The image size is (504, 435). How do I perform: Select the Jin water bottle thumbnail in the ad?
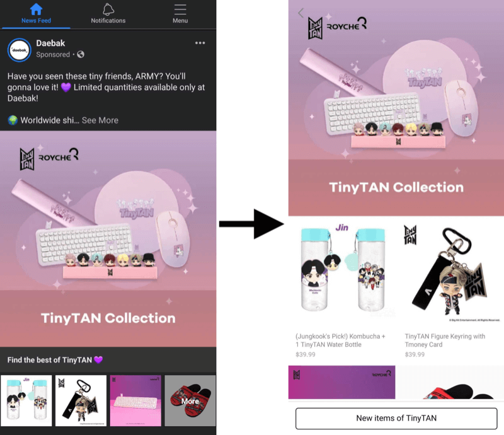click(26, 400)
